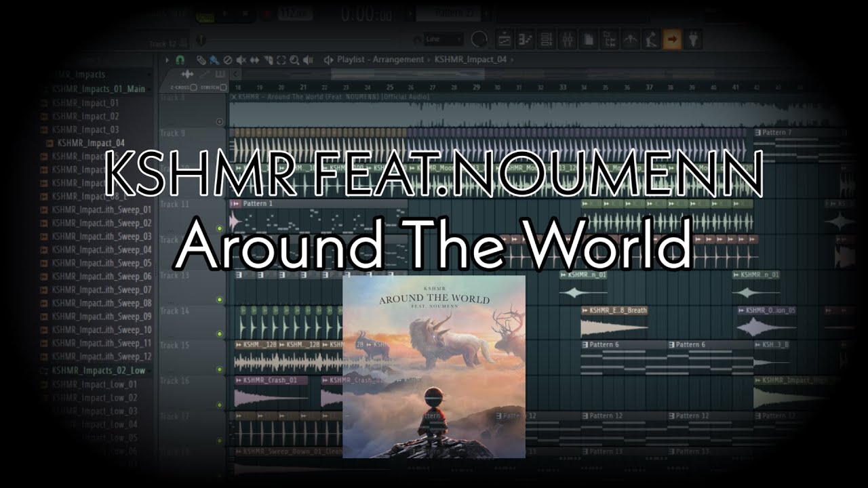Click the plug icon in top toolbar

click(692, 40)
